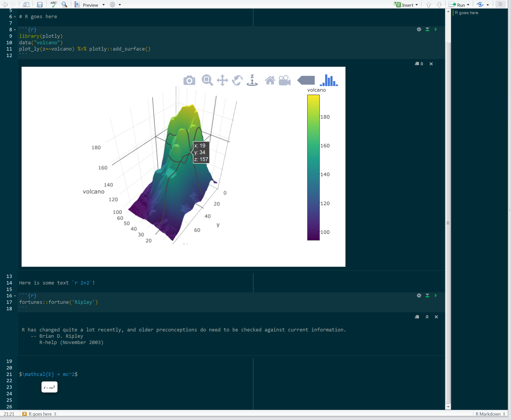Open dropdown next to blue re-run icon
511x420 pixels.
tap(488, 5)
